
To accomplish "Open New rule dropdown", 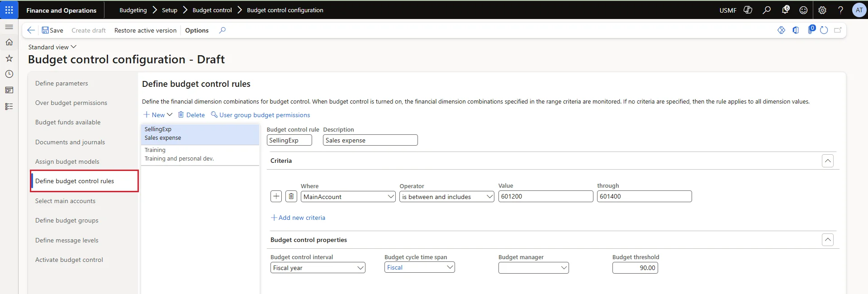I will [158, 115].
